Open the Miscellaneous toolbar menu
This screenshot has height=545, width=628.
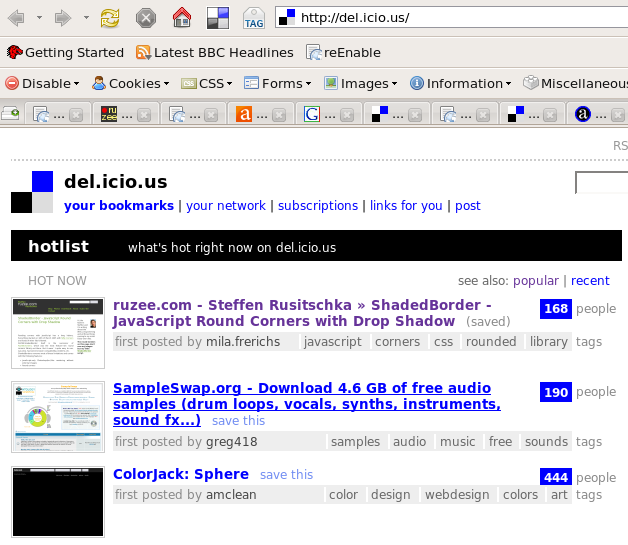[576, 83]
